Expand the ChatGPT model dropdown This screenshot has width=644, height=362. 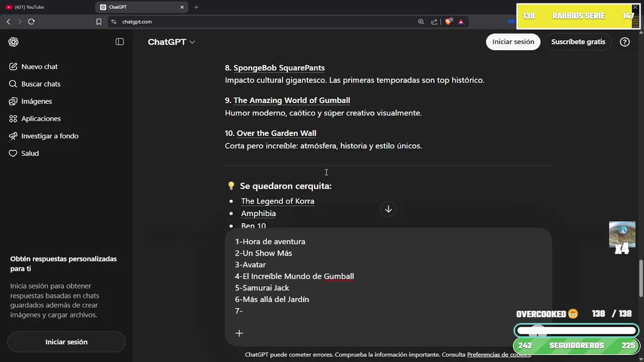pyautogui.click(x=171, y=42)
